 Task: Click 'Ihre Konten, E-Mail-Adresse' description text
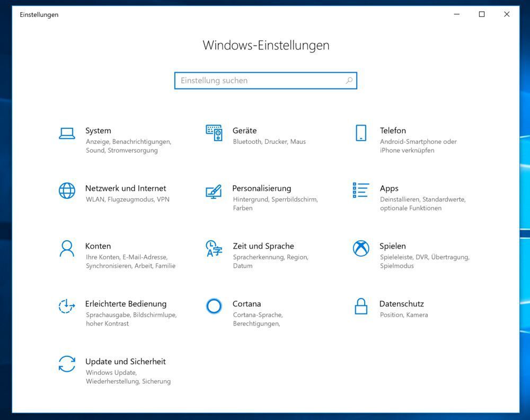(x=127, y=257)
